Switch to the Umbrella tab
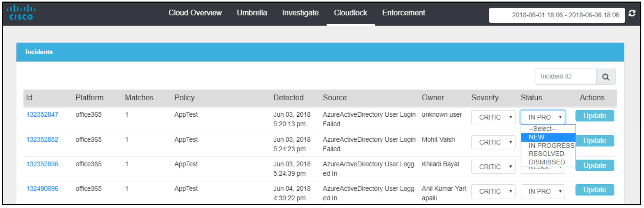644x208 pixels. point(252,13)
